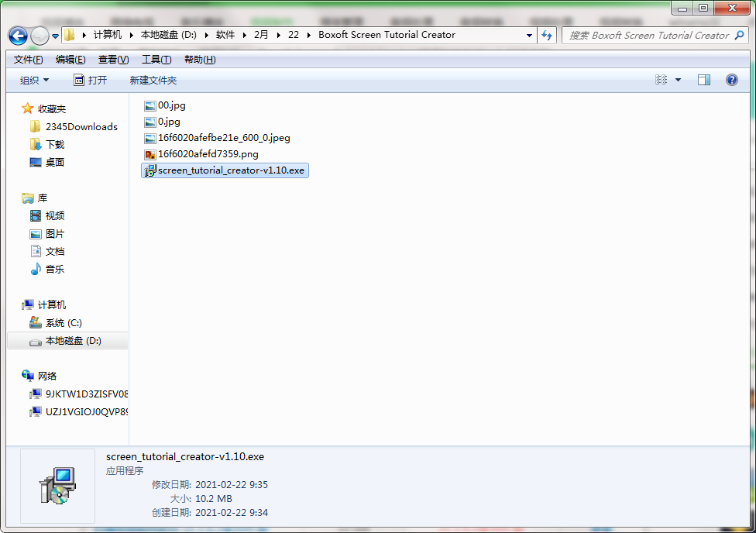The height and width of the screenshot is (533, 756).
Task: Select the file 0.jpg
Action: coord(169,122)
